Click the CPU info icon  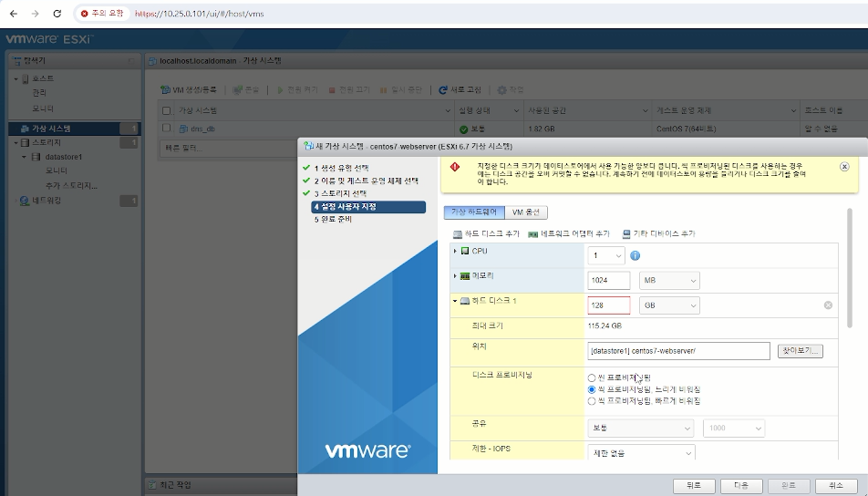point(635,255)
